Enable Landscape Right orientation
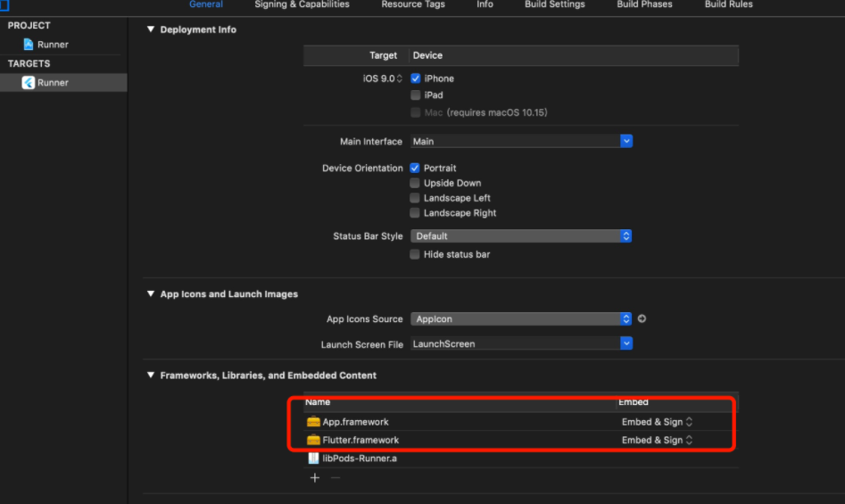This screenshot has height=504, width=845. click(x=415, y=212)
